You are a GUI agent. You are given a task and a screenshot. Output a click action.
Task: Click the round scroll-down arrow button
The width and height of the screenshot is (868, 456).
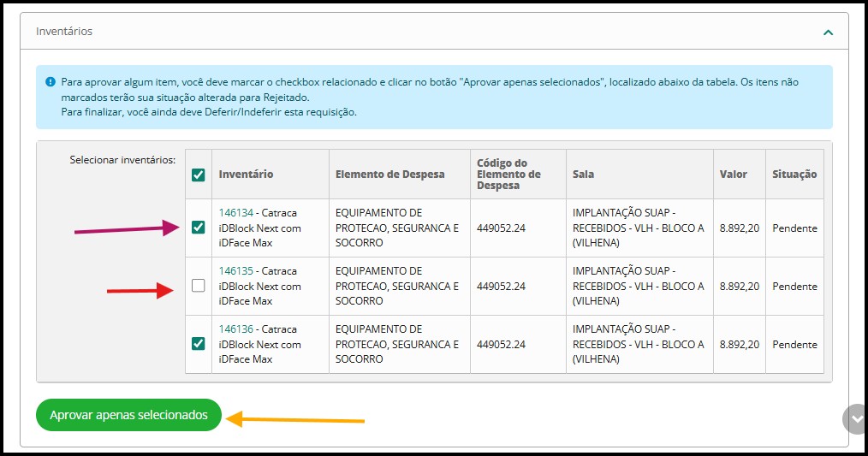tap(855, 418)
